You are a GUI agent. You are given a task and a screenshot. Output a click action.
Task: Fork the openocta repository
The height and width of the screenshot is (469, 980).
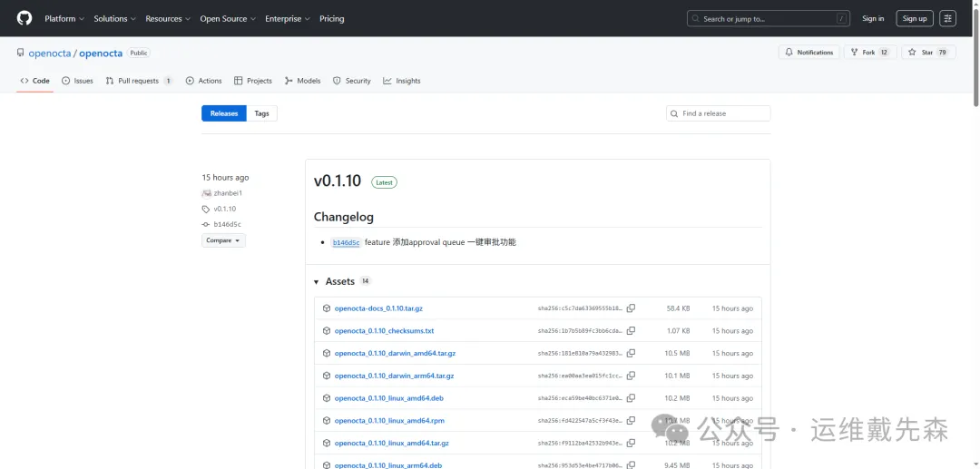870,53
